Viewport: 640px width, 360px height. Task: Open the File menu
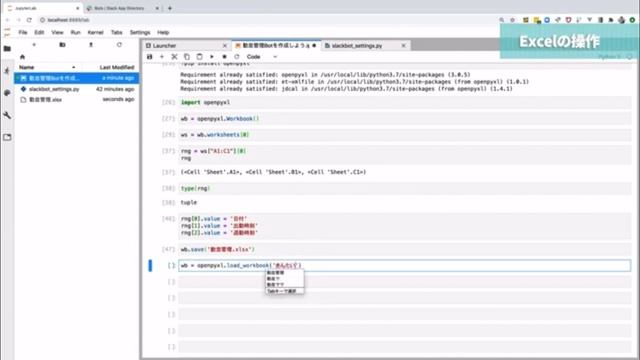23,32
